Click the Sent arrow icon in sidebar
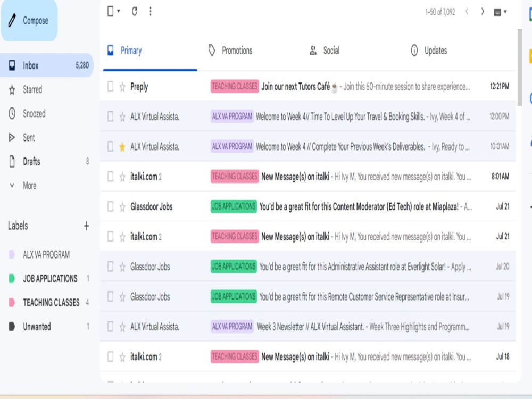 click(x=12, y=137)
